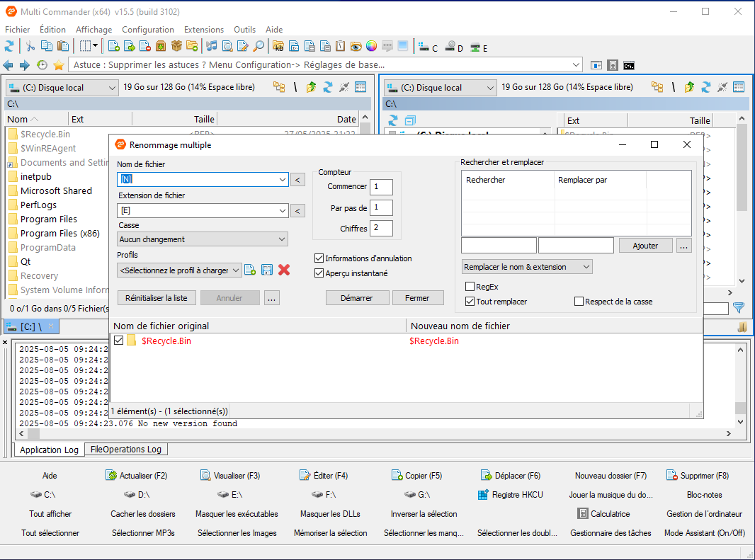Open the profile selection dropdown
The width and height of the screenshot is (755, 560).
180,270
